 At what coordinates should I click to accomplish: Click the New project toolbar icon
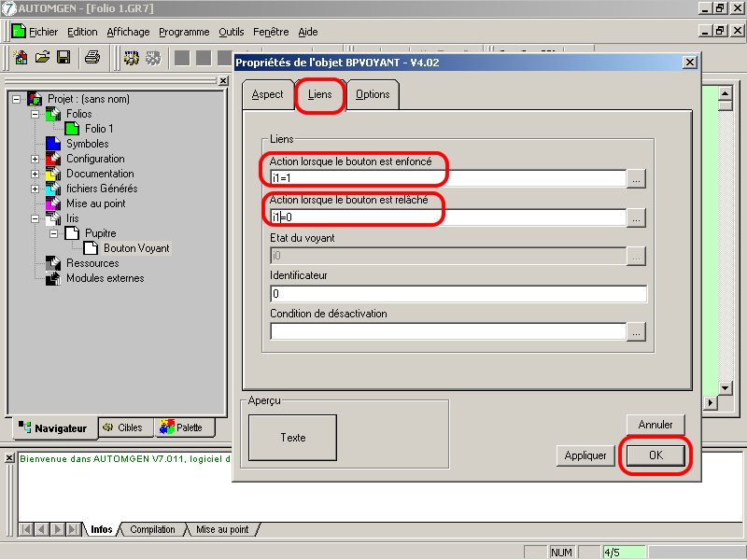pyautogui.click(x=21, y=58)
